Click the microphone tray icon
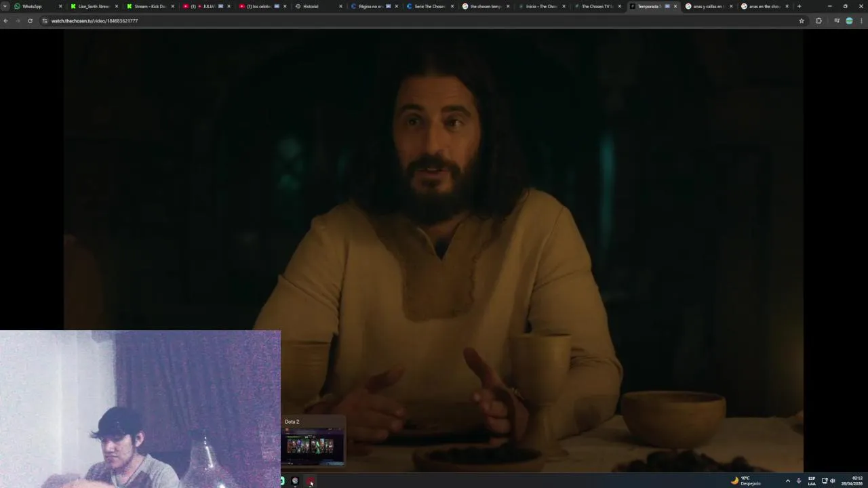Viewport: 868px width, 488px height. (x=799, y=481)
